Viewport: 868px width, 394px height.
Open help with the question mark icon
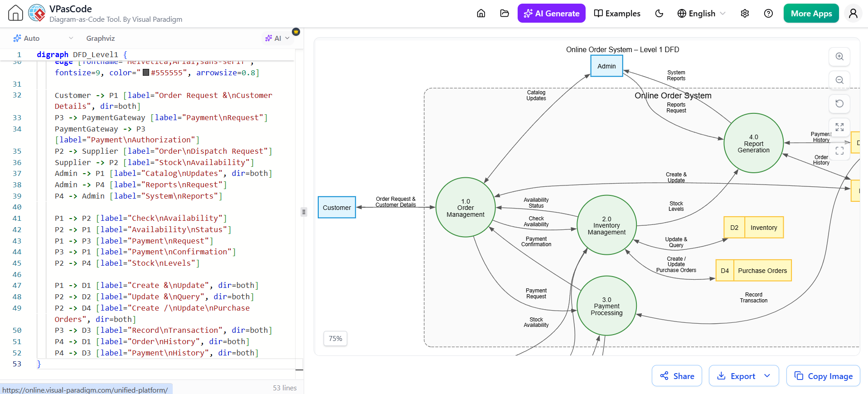[x=768, y=13]
